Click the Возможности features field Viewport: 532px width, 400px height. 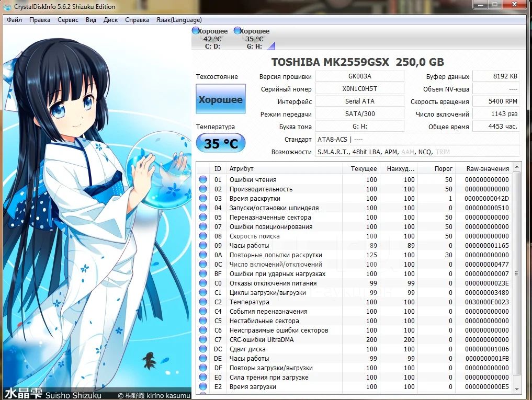coord(417,152)
